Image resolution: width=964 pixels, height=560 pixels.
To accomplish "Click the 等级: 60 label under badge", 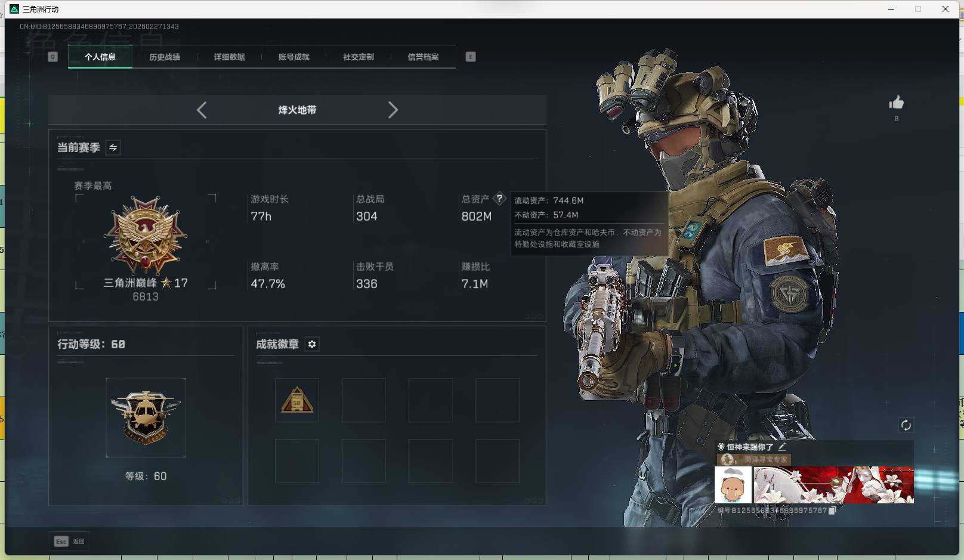I will pos(146,477).
